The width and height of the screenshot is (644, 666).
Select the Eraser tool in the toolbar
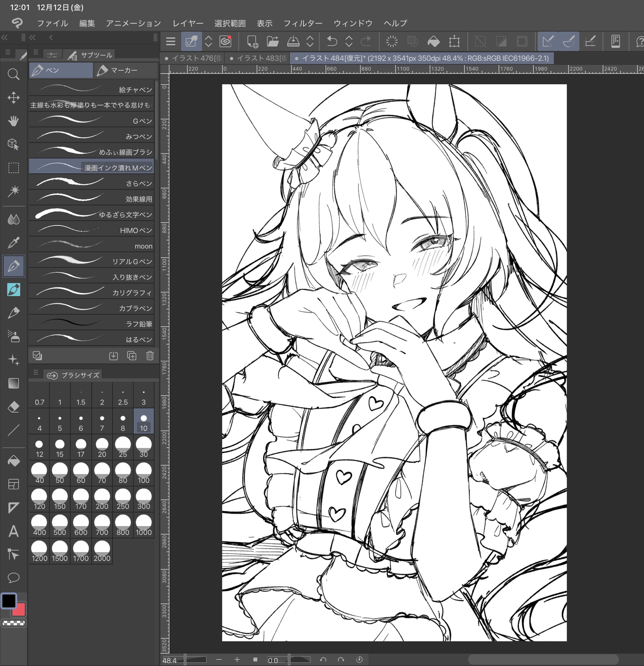pyautogui.click(x=14, y=407)
